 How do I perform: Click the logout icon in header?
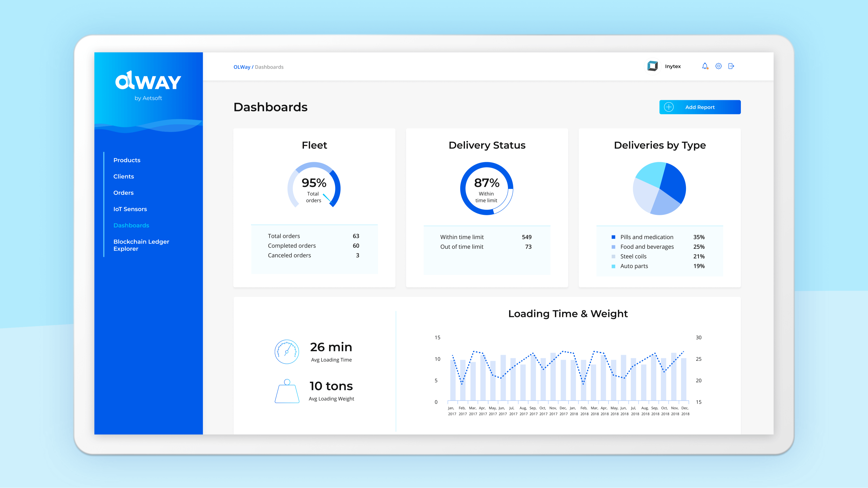click(x=731, y=66)
